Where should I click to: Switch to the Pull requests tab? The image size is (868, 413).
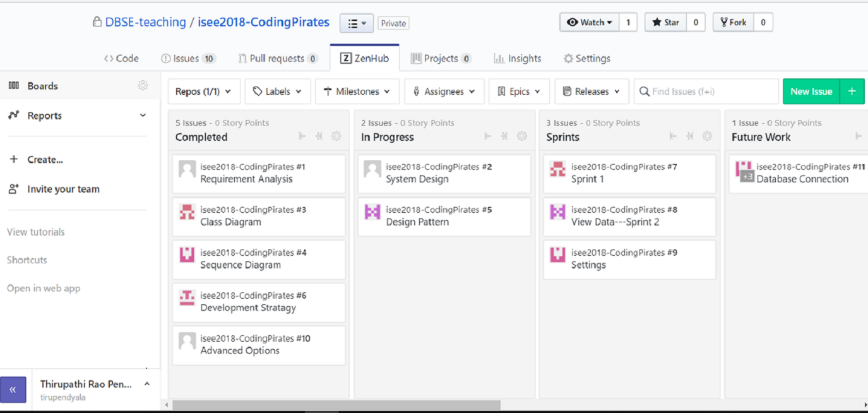(x=278, y=58)
